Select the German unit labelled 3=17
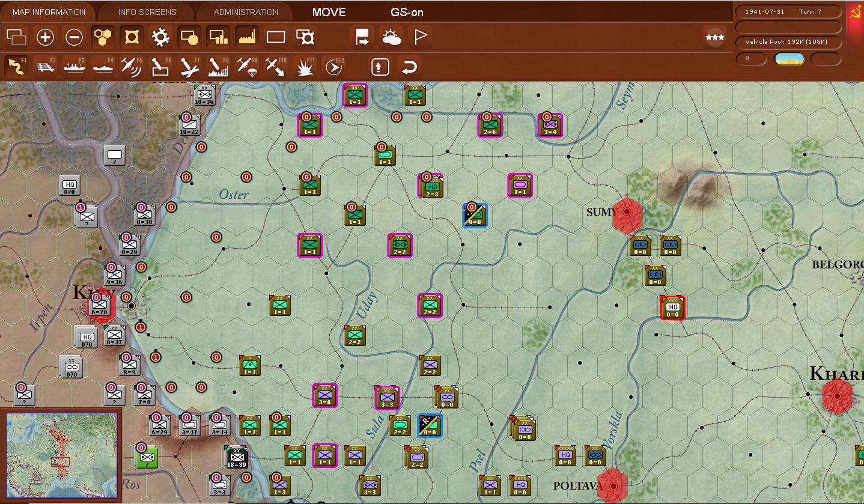864x504 pixels. coord(189,425)
